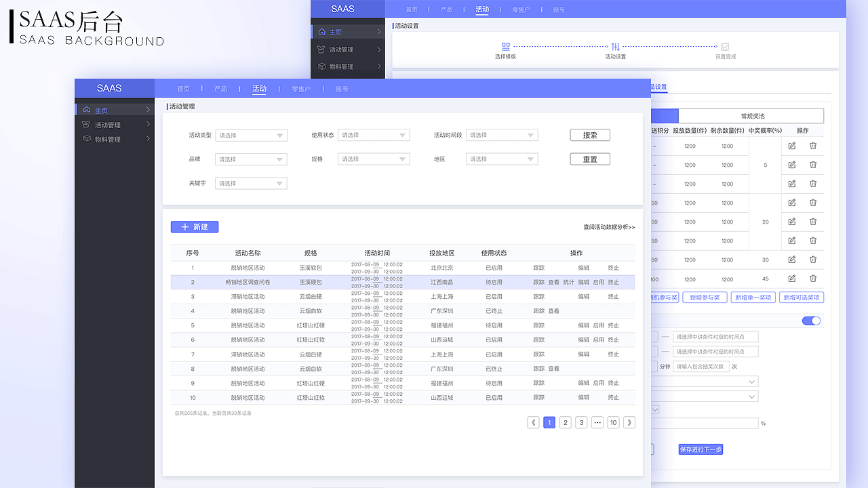Click 查看 on the row numbered 4
This screenshot has height=488, width=868.
(553, 311)
